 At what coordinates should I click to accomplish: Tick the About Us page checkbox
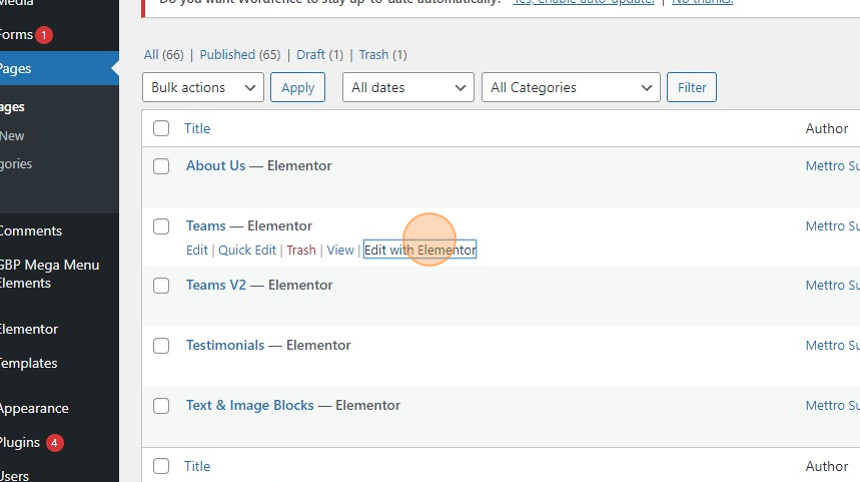[x=161, y=166]
